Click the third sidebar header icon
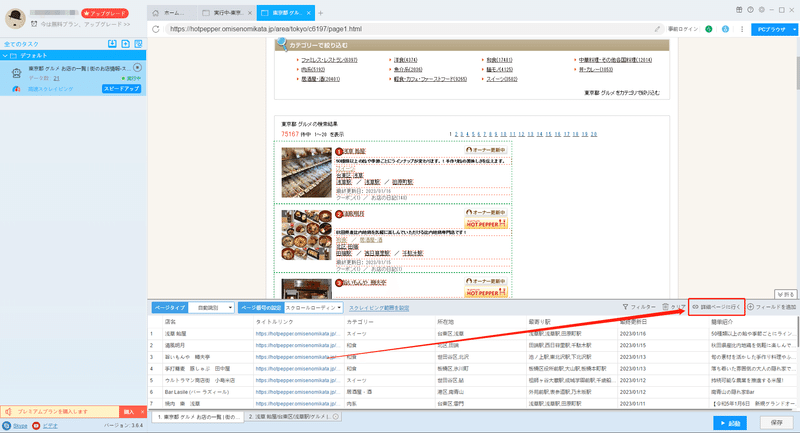 [138, 44]
